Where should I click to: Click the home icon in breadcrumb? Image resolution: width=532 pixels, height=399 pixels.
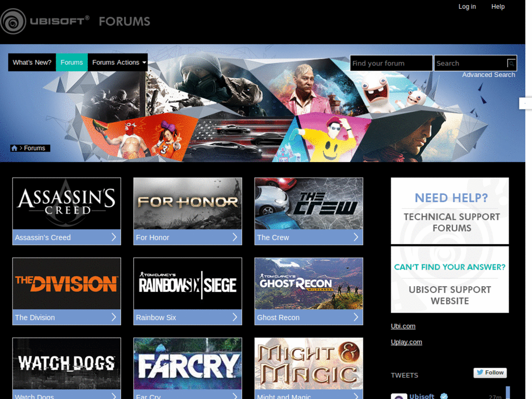14,148
